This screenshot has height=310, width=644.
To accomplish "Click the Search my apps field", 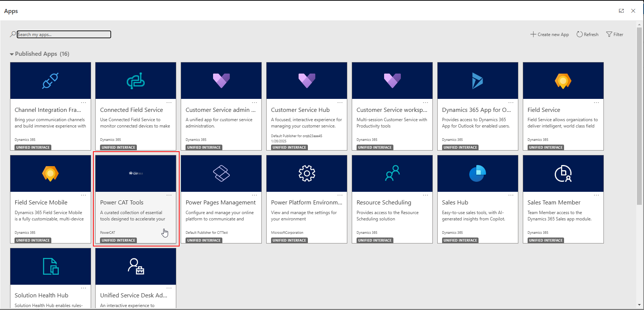I will (64, 35).
